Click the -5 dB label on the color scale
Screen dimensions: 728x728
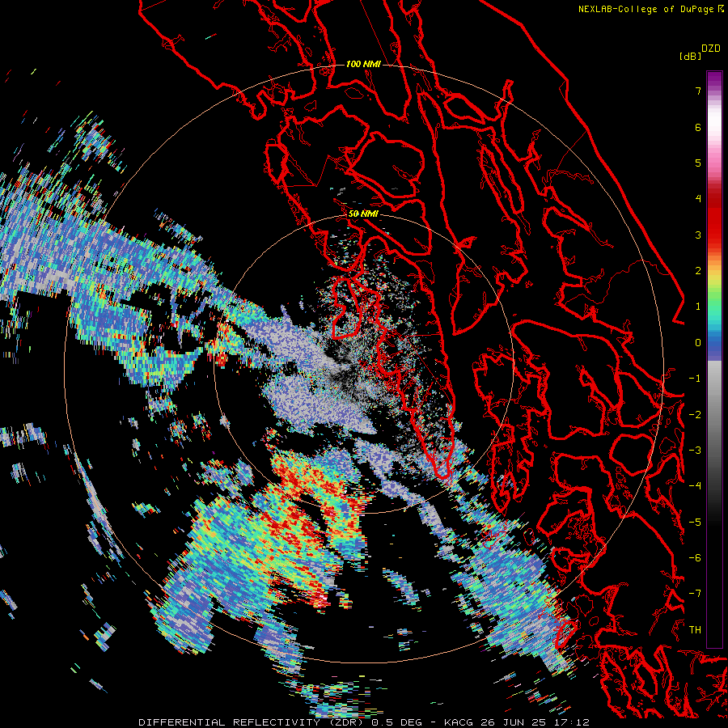695,523
